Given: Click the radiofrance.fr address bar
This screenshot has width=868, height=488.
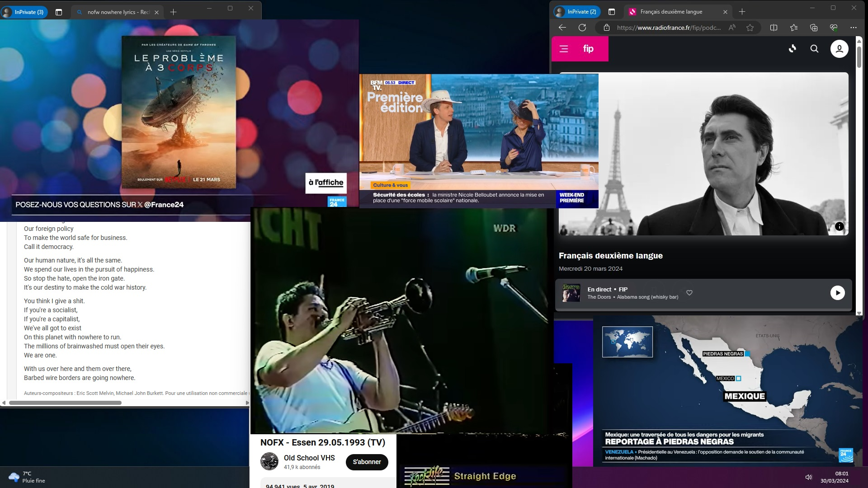Looking at the screenshot, I should click(x=668, y=28).
